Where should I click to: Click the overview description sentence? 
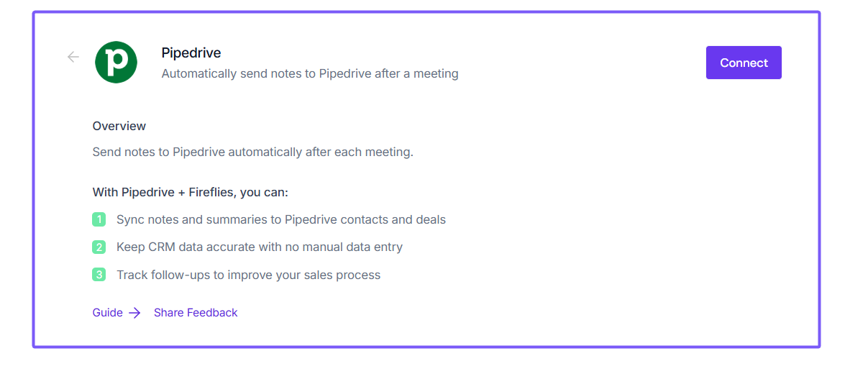[x=252, y=152]
